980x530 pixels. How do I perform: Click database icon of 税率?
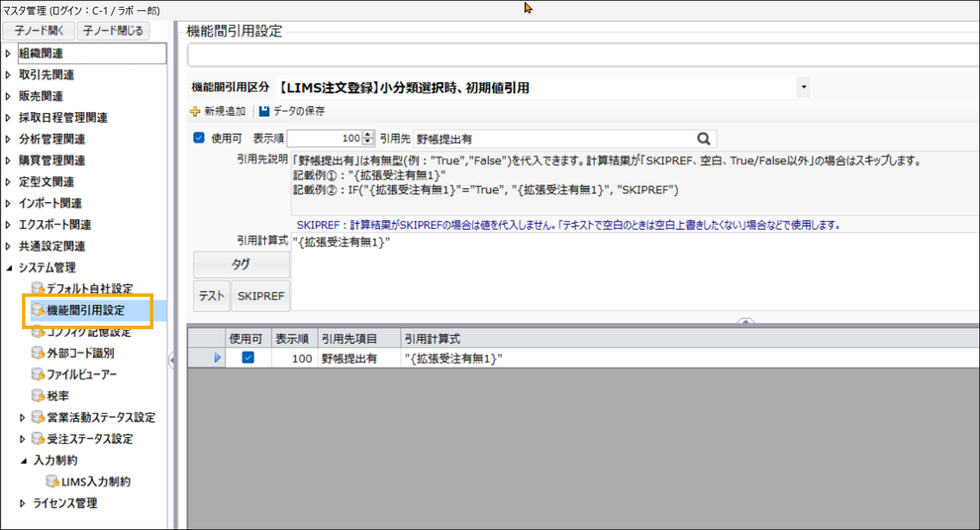(x=39, y=395)
